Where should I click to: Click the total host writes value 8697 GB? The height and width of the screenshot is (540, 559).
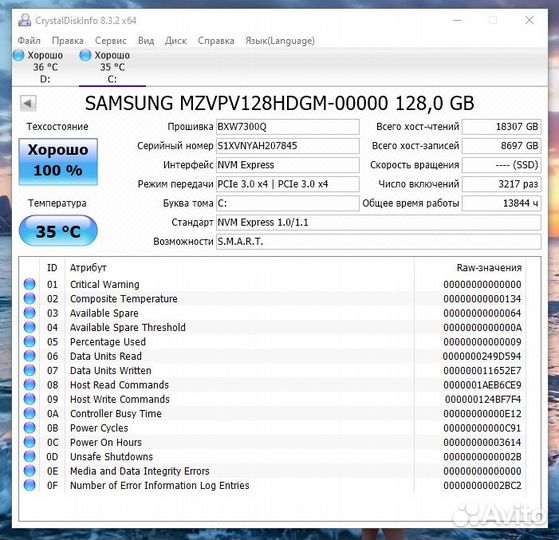(502, 146)
